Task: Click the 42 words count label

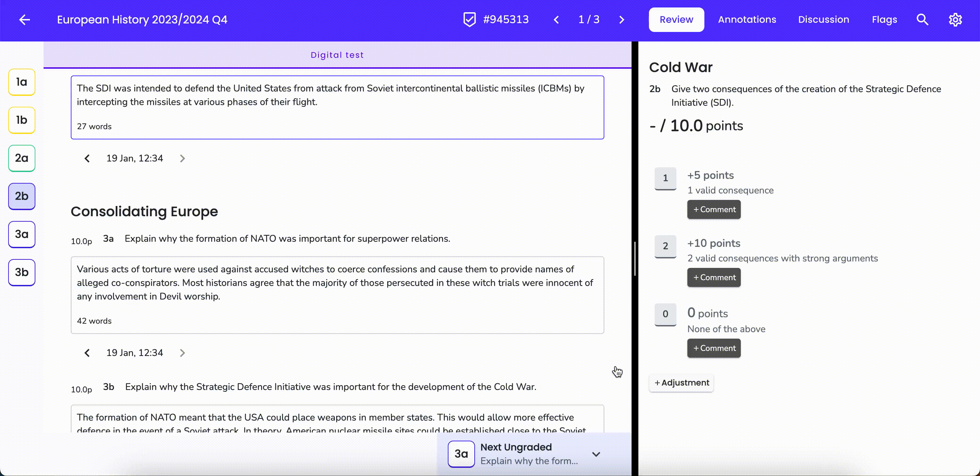Action: click(94, 321)
